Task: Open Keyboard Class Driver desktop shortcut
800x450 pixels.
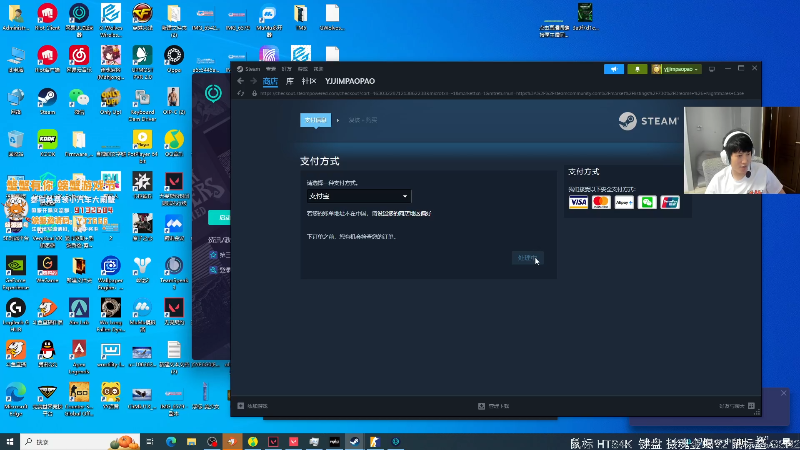Action: click(x=142, y=104)
